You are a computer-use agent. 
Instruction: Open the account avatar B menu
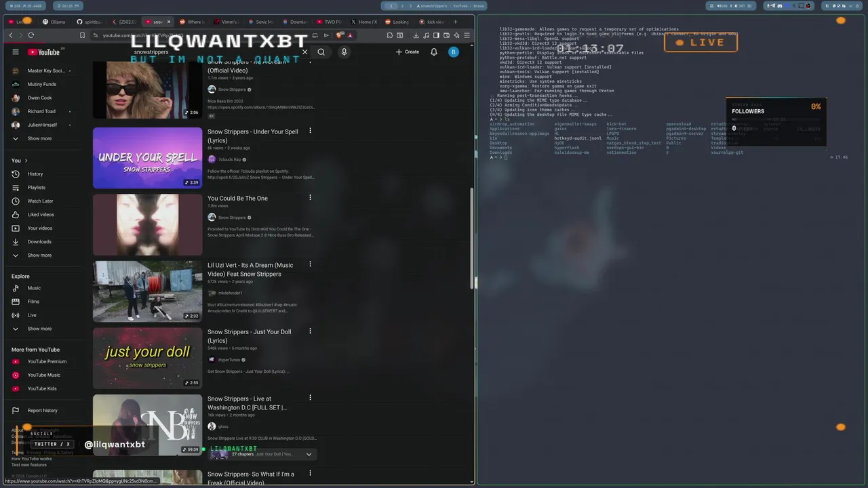pyautogui.click(x=454, y=52)
